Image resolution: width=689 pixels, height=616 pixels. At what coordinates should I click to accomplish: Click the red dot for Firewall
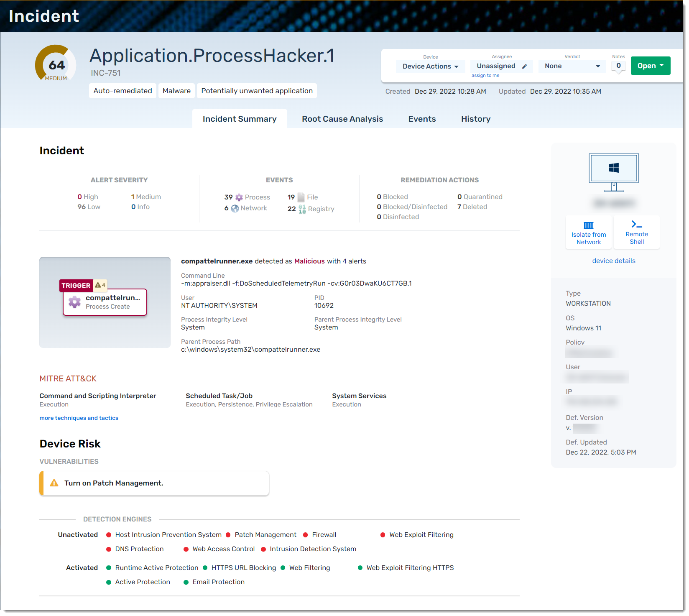click(306, 535)
